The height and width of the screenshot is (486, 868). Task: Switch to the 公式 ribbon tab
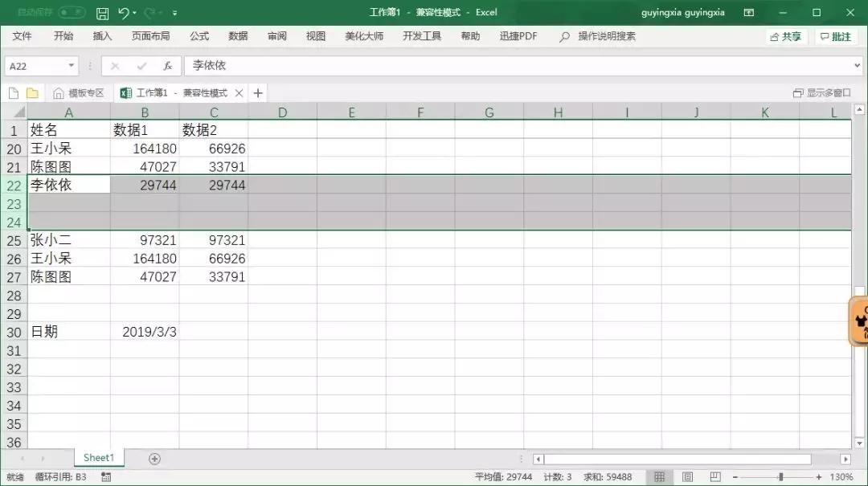[x=199, y=35]
